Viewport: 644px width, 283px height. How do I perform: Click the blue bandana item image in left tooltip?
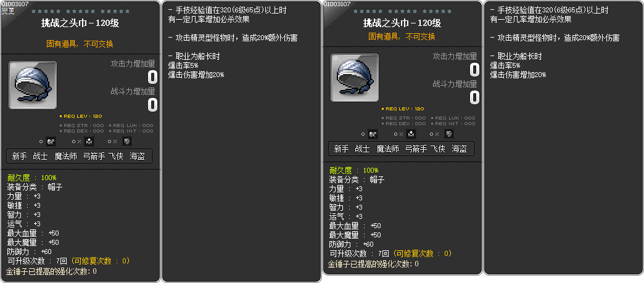(x=33, y=85)
